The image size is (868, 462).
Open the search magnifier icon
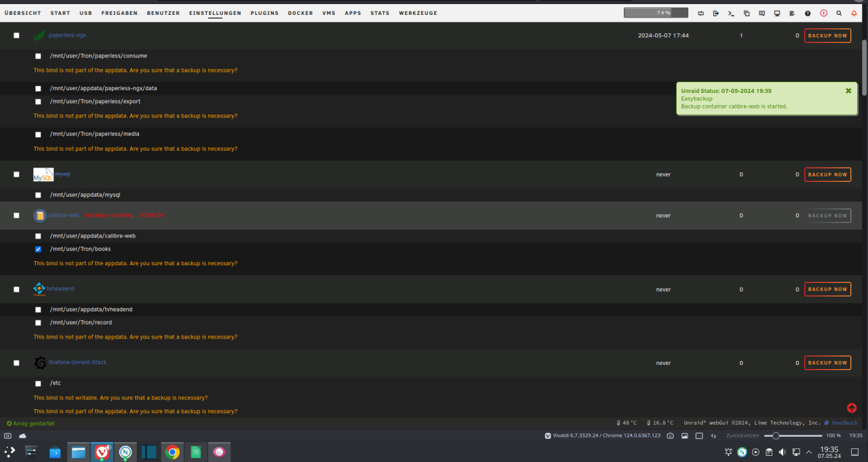click(839, 13)
